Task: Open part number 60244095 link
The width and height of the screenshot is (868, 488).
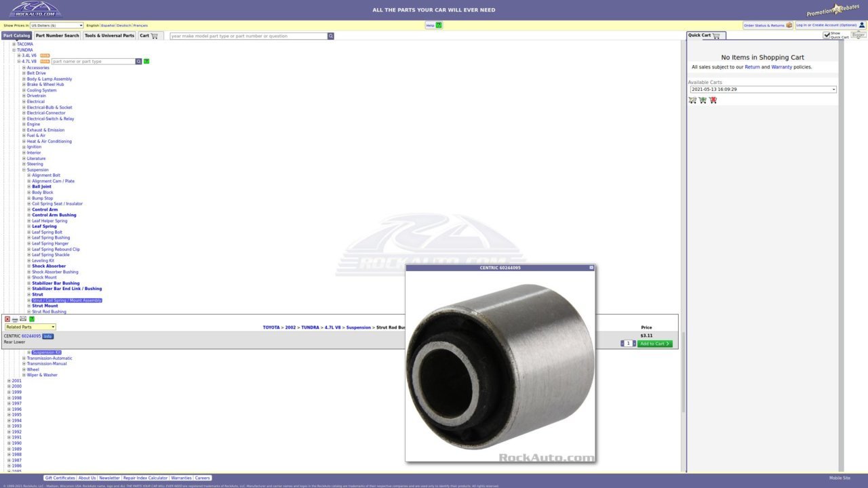Action: tap(31, 336)
